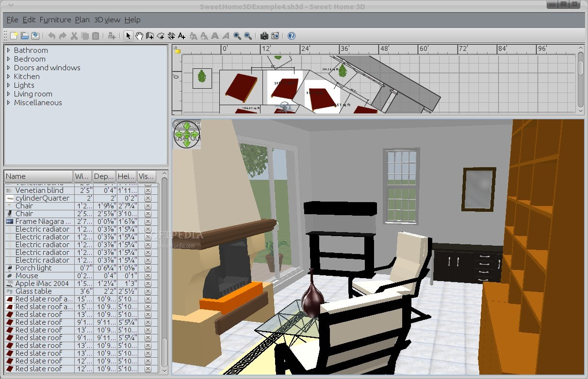Expand the Kitchen category in catalog
Viewport: 588px width, 379px height.
click(8, 77)
